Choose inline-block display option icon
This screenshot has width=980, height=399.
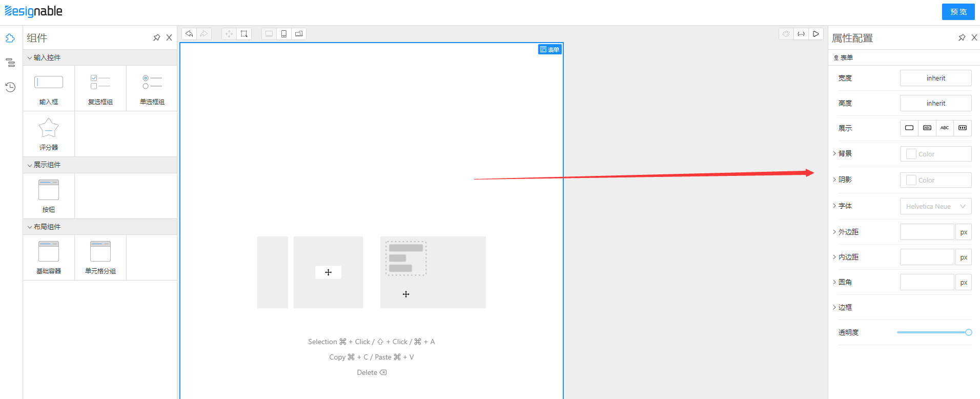tap(927, 128)
